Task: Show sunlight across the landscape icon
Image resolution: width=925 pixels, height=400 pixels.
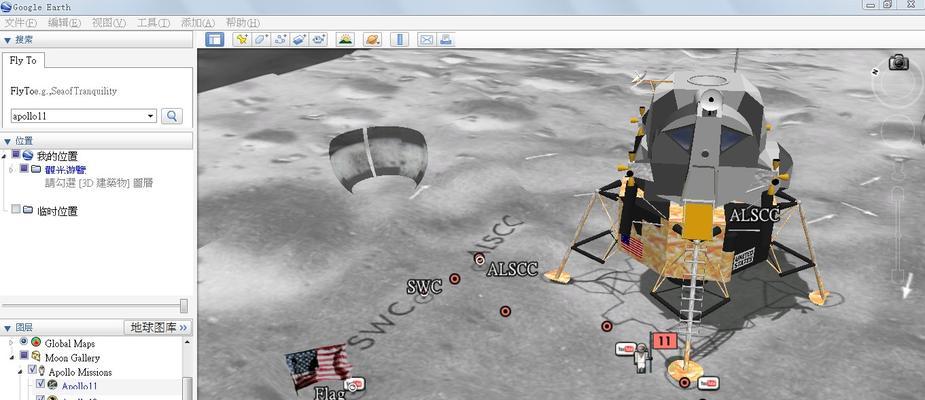Action: pos(345,40)
